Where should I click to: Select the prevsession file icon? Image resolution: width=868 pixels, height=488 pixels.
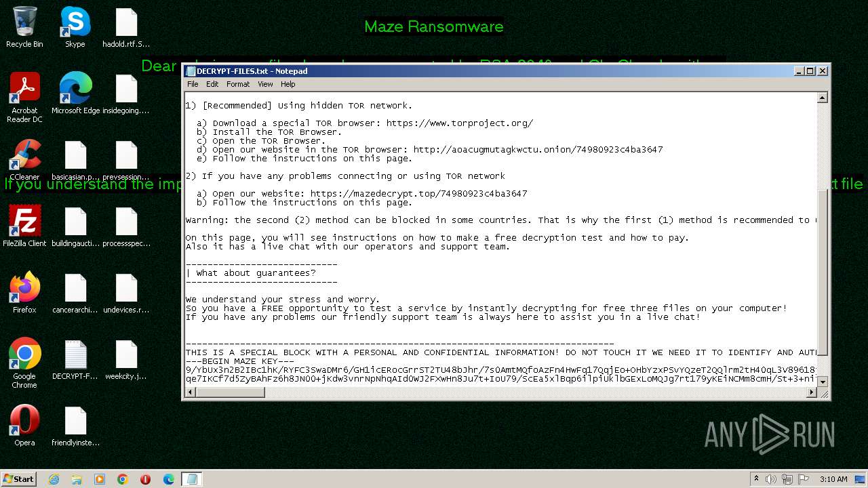click(x=126, y=160)
